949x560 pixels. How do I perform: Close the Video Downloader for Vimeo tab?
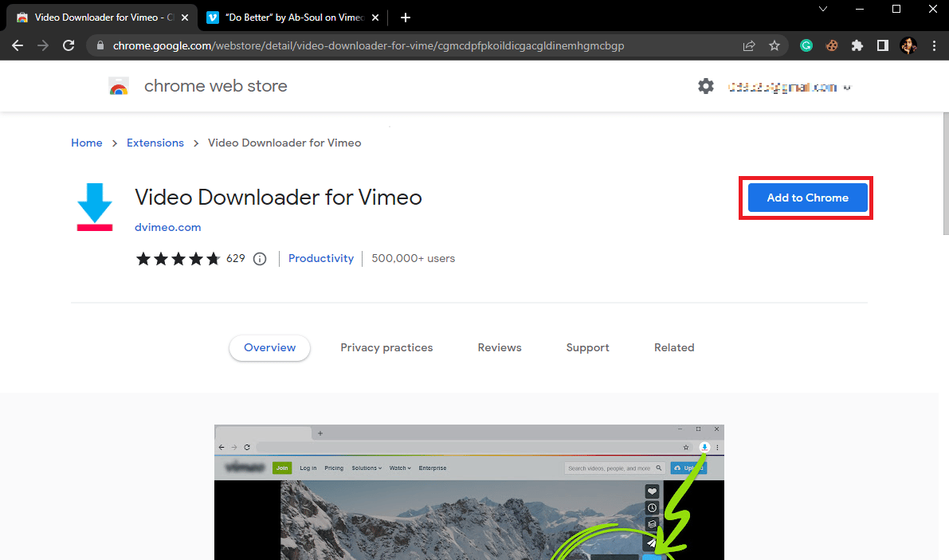185,18
